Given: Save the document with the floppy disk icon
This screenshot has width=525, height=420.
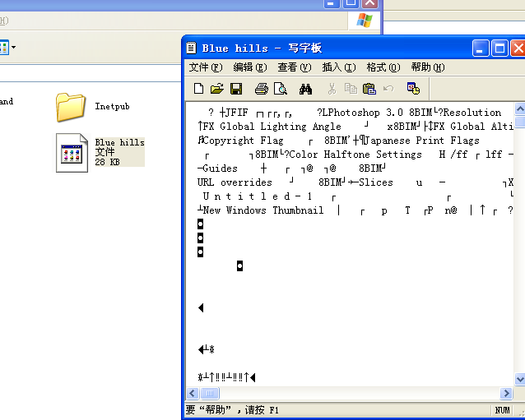Looking at the screenshot, I should pyautogui.click(x=236, y=89).
